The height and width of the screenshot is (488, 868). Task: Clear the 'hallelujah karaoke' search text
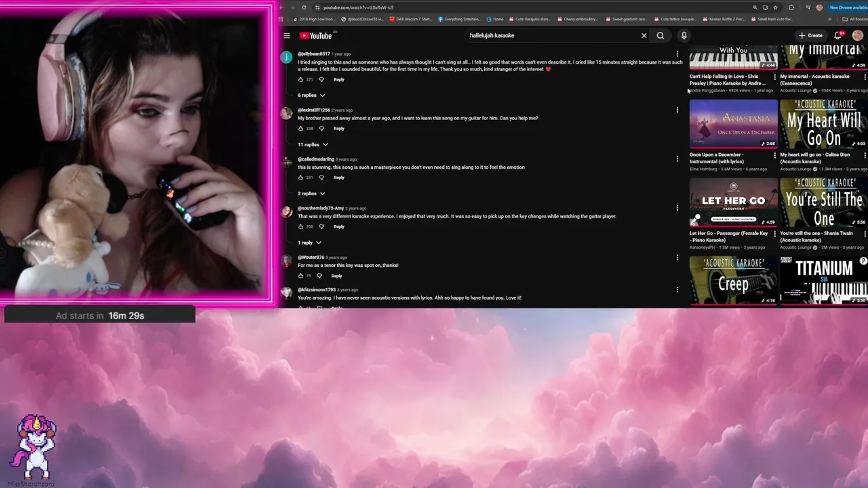(644, 35)
